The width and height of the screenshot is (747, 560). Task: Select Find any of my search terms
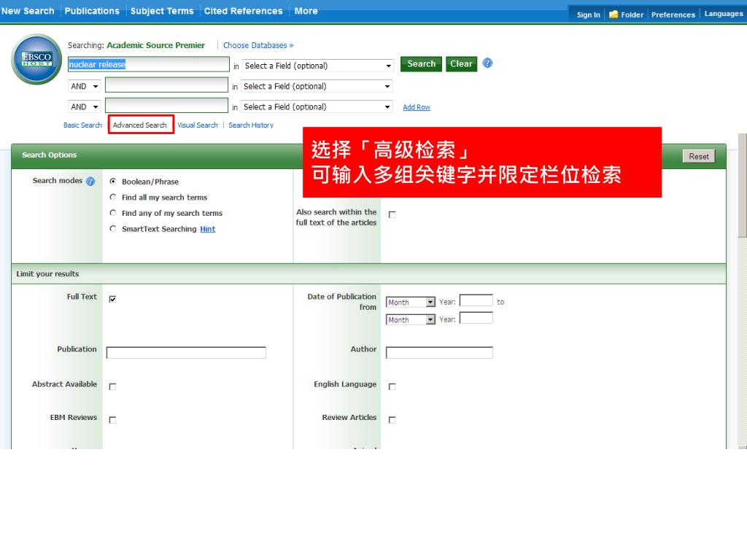pos(113,213)
